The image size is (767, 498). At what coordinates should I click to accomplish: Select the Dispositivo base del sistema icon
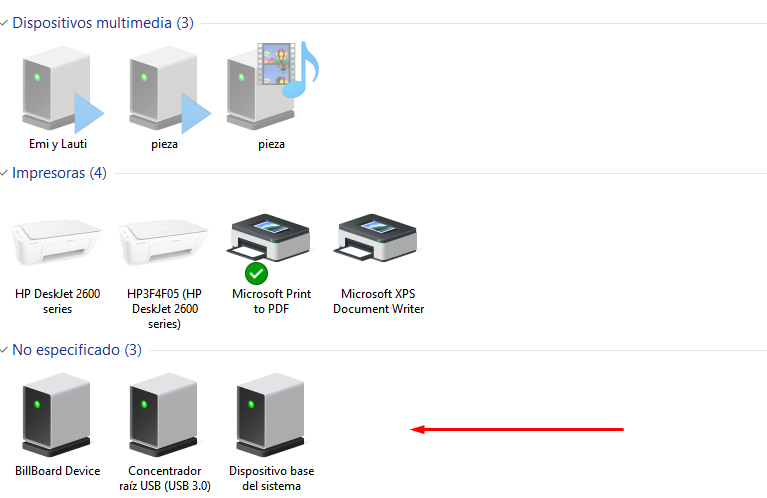click(271, 414)
